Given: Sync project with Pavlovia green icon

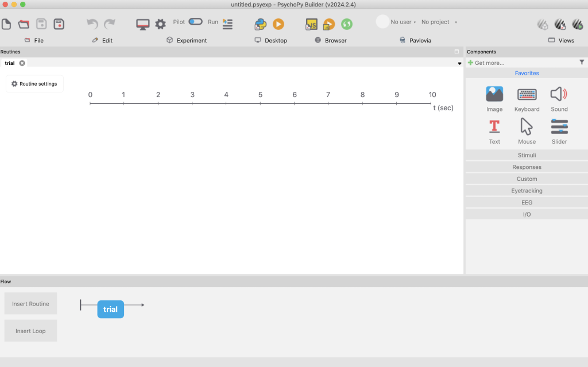Looking at the screenshot, I should click(346, 24).
